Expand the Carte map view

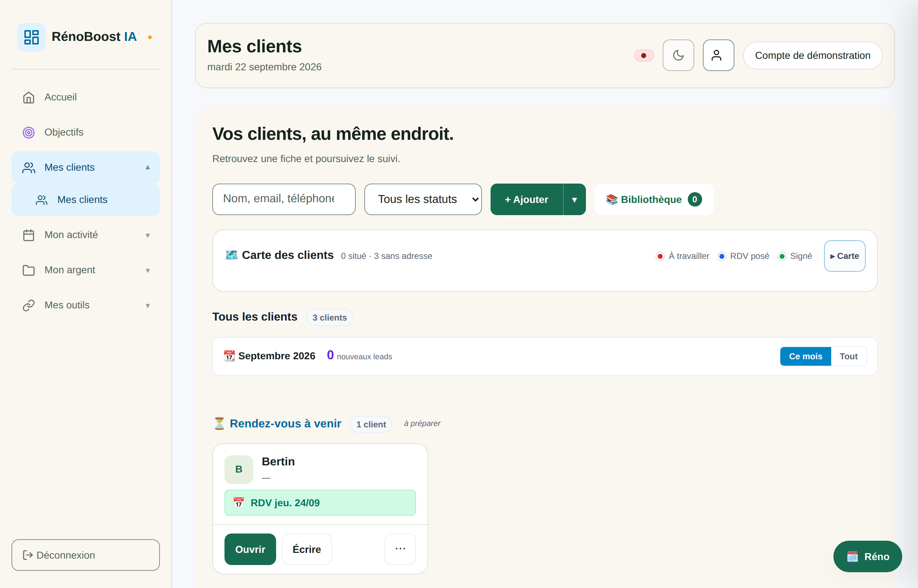click(844, 256)
